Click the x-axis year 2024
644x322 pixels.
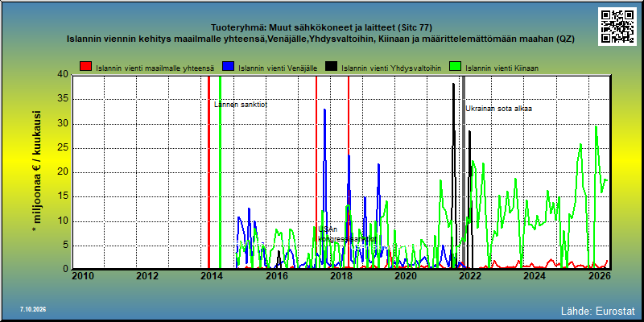(x=535, y=275)
